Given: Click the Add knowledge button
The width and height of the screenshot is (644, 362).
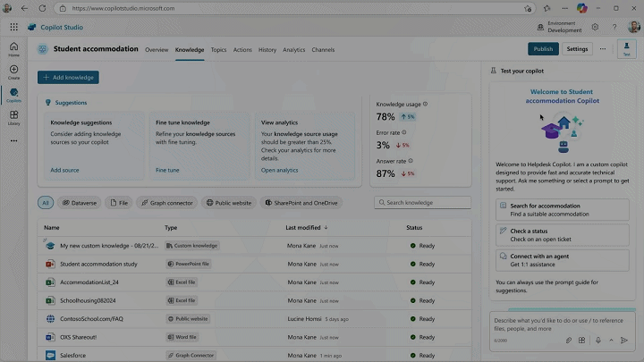Looking at the screenshot, I should coord(68,78).
